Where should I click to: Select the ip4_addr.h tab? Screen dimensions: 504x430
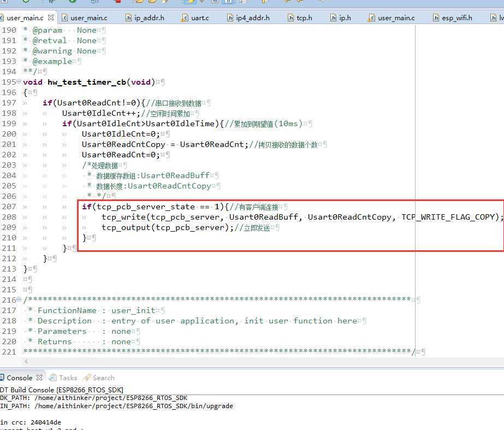252,18
